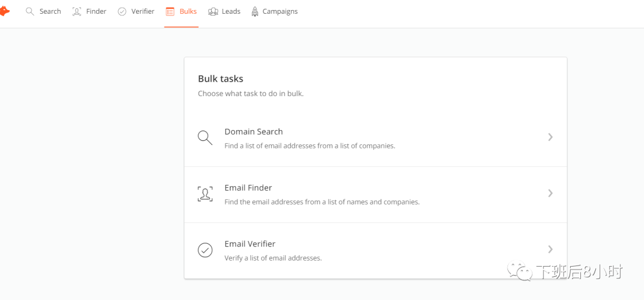Select the Email Verifier bulk task title
Viewport: 644px width, 300px height.
(250, 244)
